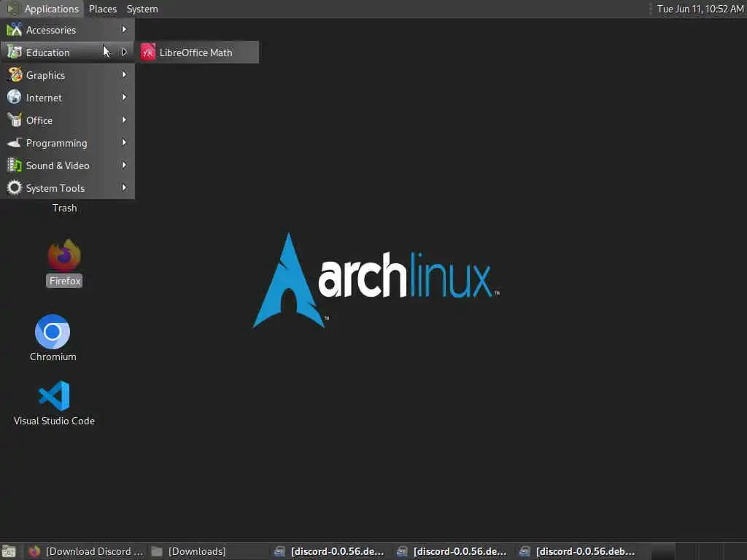This screenshot has height=560, width=747.
Task: Expand the Office submenu arrow
Action: pyautogui.click(x=124, y=120)
